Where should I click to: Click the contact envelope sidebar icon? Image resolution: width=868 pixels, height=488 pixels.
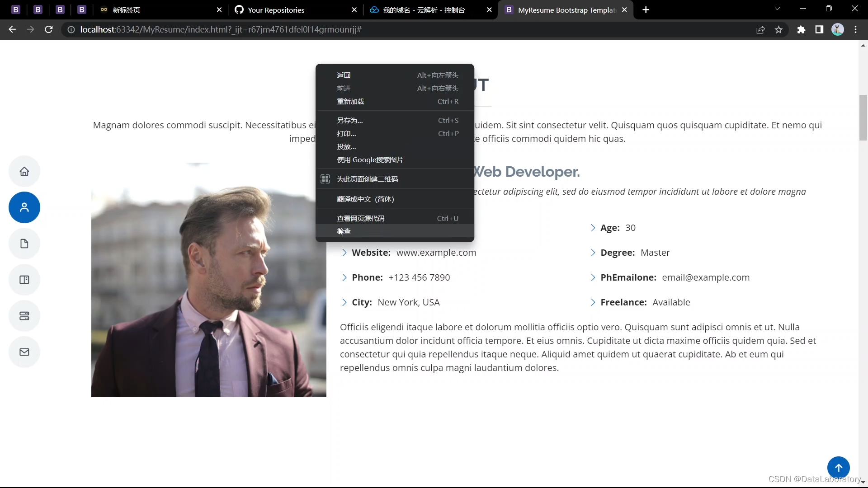click(x=24, y=352)
